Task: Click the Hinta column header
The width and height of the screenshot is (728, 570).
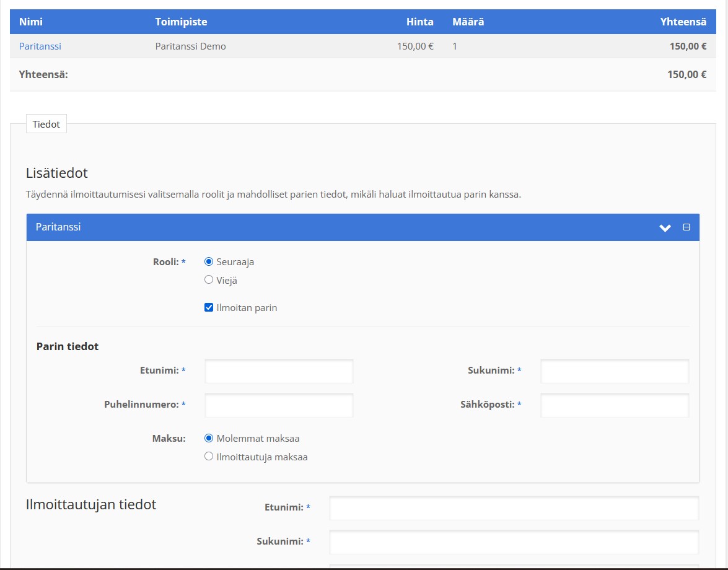Action: pyautogui.click(x=419, y=22)
